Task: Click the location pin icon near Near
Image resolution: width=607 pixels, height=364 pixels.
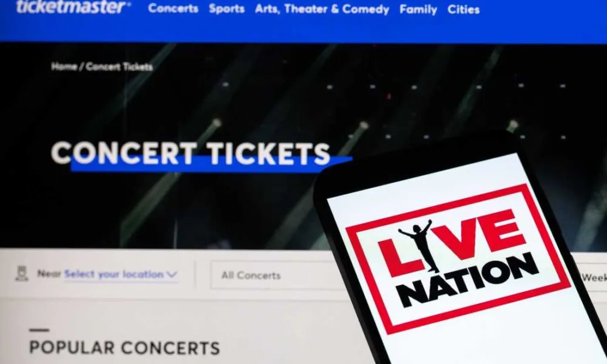Action: click(22, 273)
